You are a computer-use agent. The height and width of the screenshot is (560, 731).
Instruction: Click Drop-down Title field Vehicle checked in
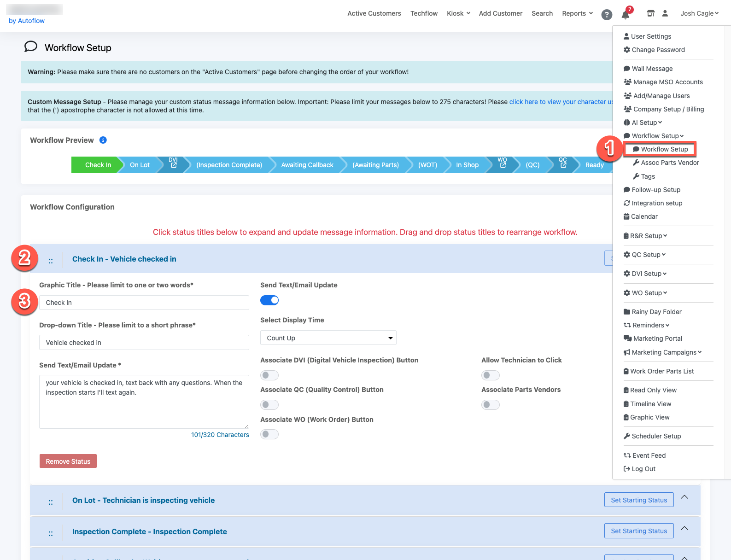144,343
